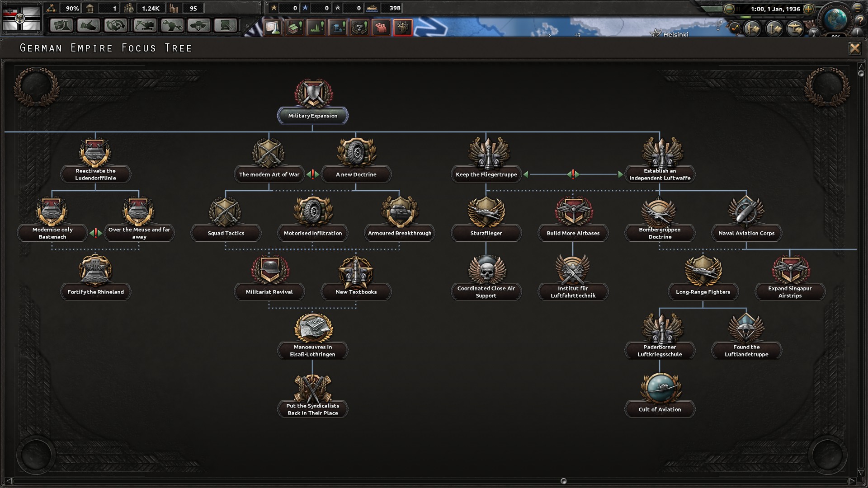This screenshot has width=868, height=488.
Task: Open the main menu hamburger button
Action: 858,8
